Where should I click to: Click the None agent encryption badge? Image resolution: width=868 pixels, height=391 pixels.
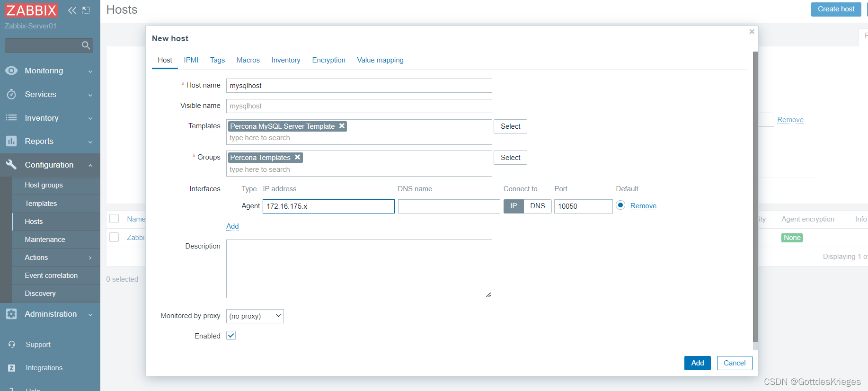(x=792, y=238)
